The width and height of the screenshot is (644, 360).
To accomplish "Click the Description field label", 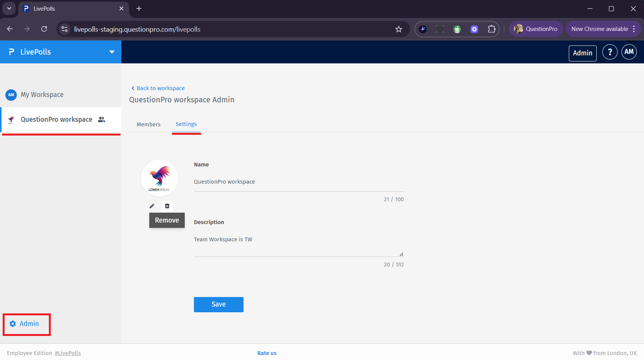I will 209,222.
